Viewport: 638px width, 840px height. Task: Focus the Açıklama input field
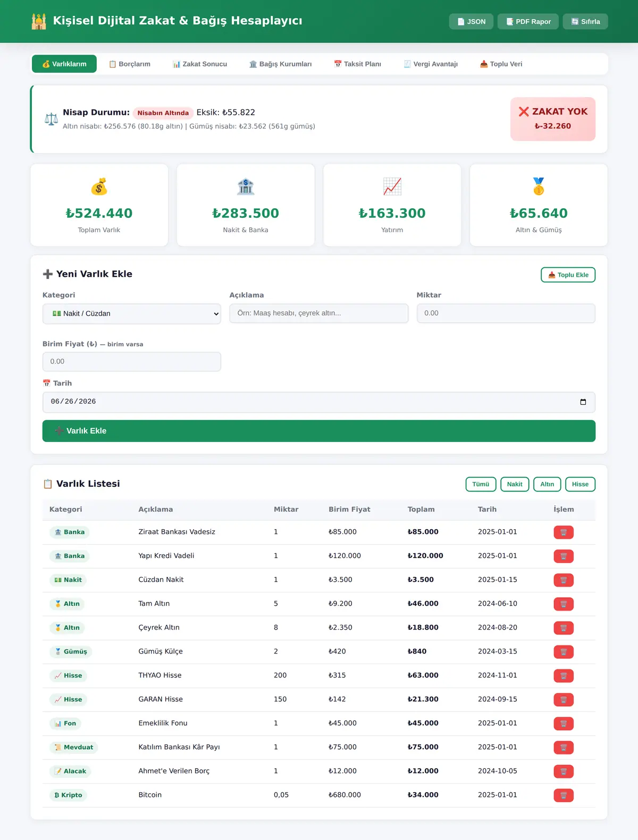(319, 313)
